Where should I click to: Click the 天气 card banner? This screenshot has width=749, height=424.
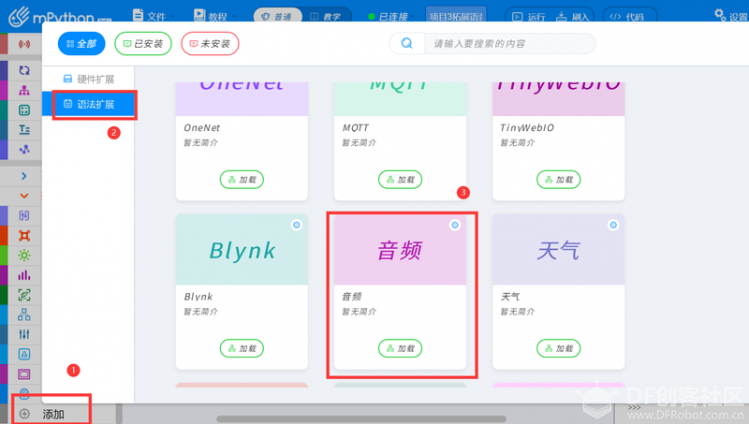point(558,250)
